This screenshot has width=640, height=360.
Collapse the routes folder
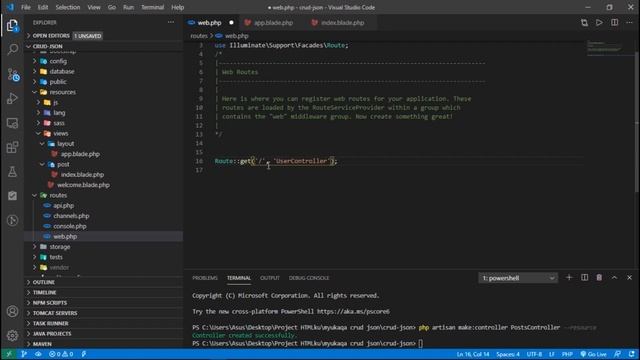coord(58,195)
